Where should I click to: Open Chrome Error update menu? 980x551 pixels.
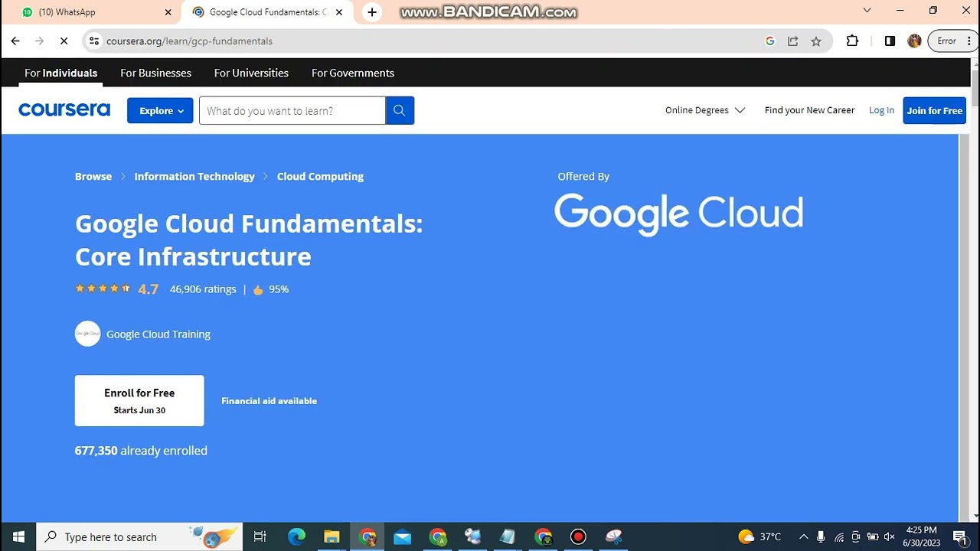(x=952, y=41)
